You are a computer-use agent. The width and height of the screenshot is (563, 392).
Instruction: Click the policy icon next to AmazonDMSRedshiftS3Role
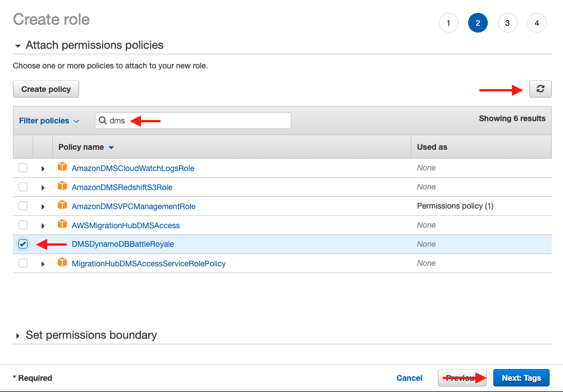[x=62, y=187]
